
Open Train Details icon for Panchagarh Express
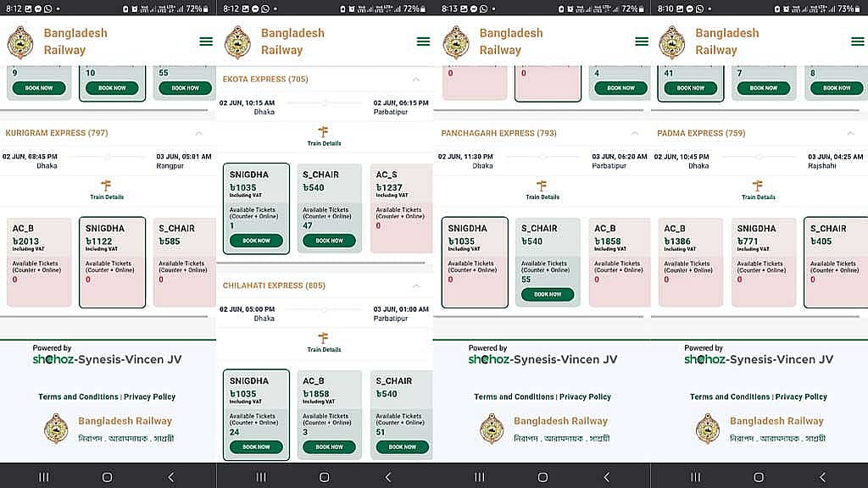click(542, 189)
